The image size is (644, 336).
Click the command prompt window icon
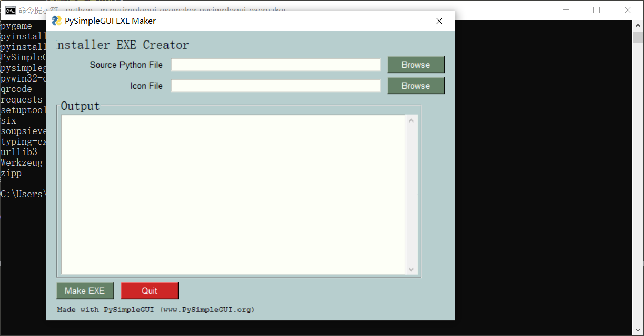(10, 10)
